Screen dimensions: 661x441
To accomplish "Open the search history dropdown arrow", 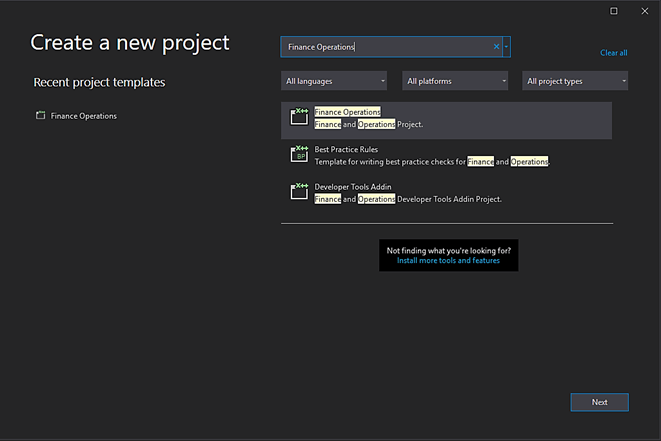I will click(507, 47).
